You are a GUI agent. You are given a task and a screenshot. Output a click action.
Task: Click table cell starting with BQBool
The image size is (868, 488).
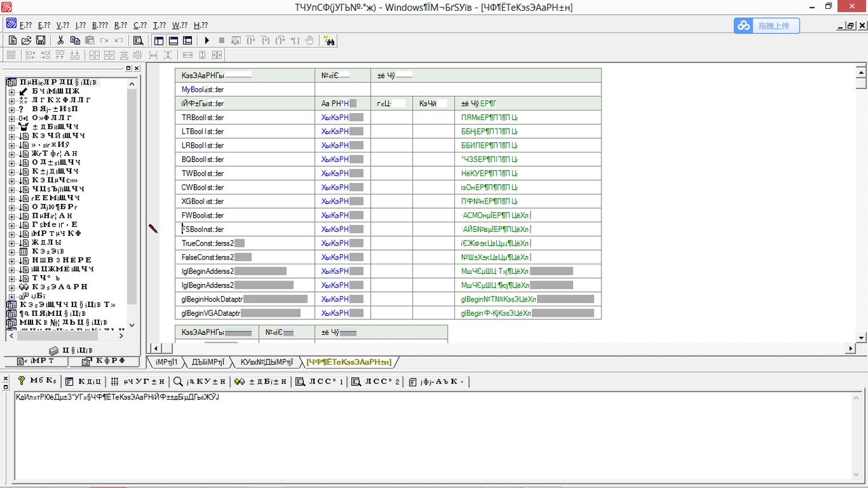[x=245, y=159]
